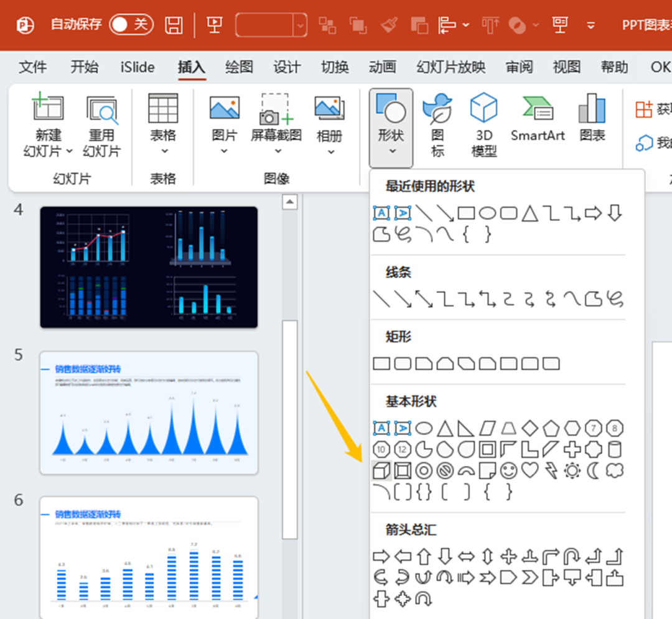Choose the plain rectangle in 矩形
The height and width of the screenshot is (619, 672).
point(381,364)
